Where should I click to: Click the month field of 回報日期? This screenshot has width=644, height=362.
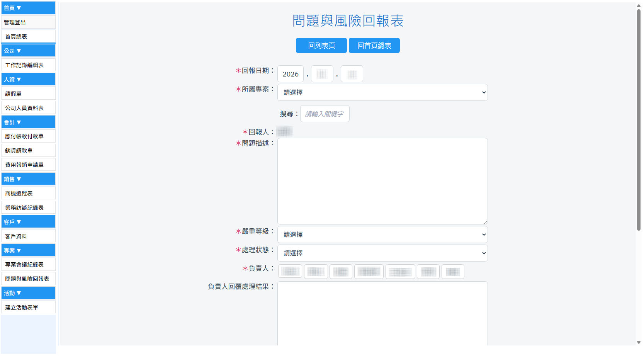[322, 74]
